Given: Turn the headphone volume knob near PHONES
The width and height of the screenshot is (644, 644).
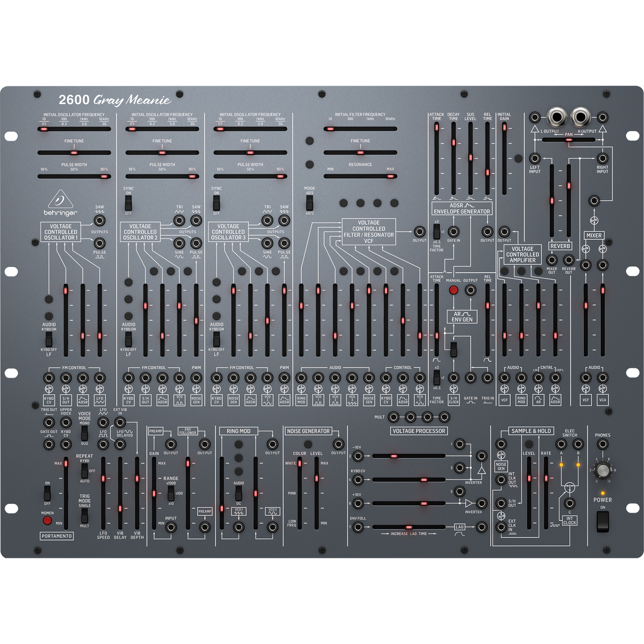Looking at the screenshot, I should point(603,470).
